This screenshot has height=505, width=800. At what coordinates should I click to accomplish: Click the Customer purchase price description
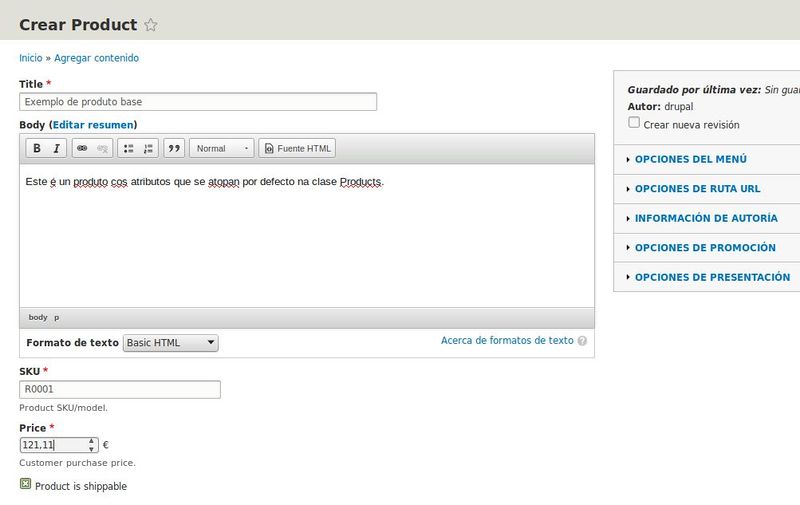click(x=78, y=463)
